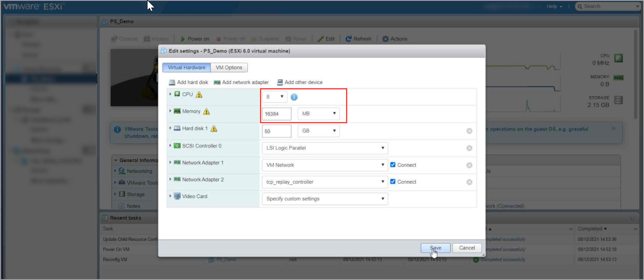
Task: Switch to VM Options tab
Action: [x=229, y=67]
